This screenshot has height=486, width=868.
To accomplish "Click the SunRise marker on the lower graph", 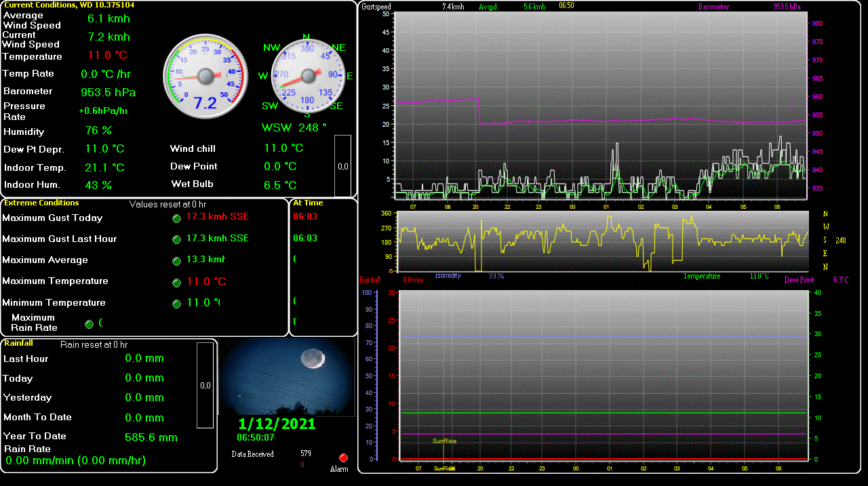I will (x=444, y=441).
